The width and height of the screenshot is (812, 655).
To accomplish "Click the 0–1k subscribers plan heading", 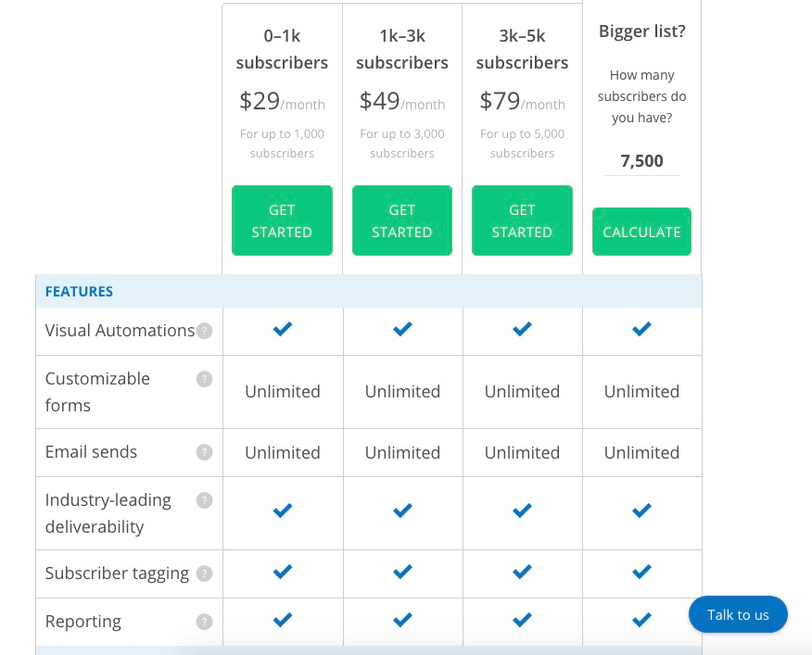I will pyautogui.click(x=282, y=49).
